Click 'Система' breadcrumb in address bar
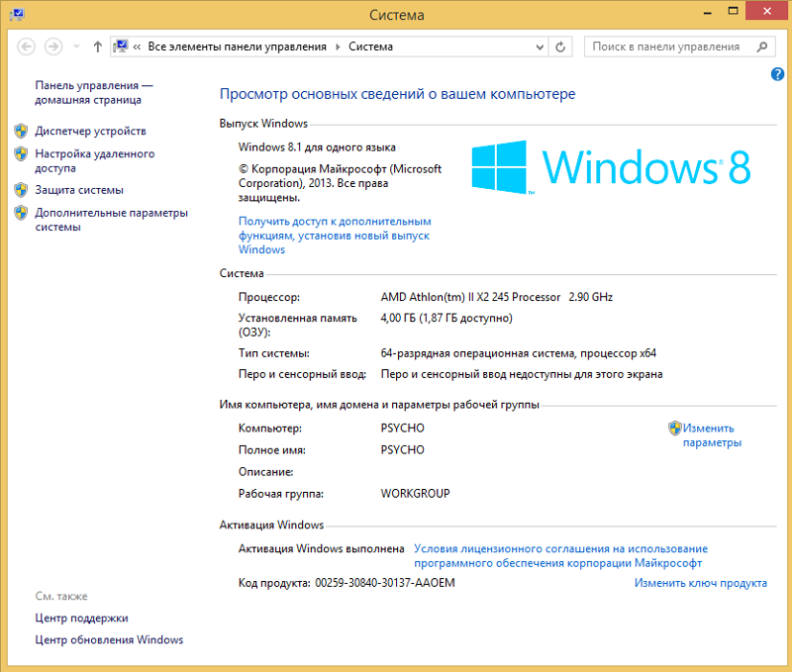Image resolution: width=792 pixels, height=672 pixels. (x=370, y=47)
